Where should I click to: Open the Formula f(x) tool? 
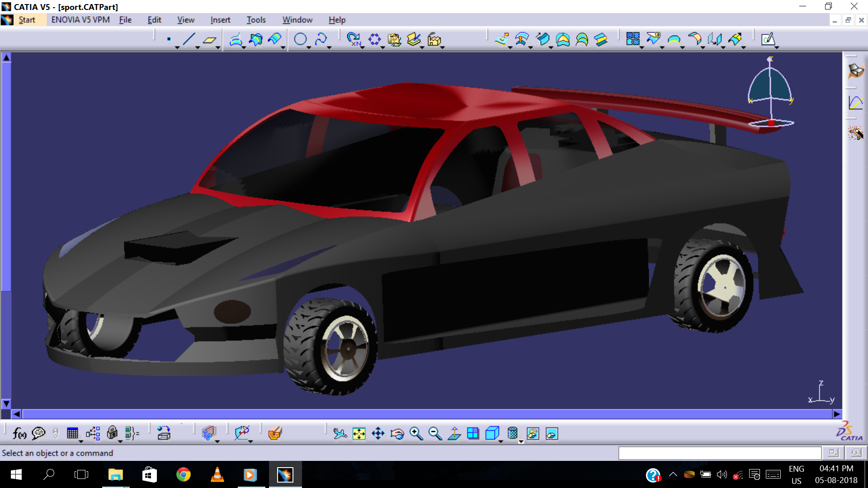(x=19, y=434)
